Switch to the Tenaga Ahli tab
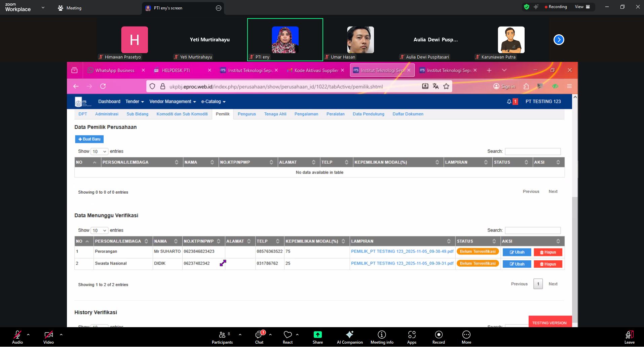This screenshot has height=347, width=644. pos(275,114)
